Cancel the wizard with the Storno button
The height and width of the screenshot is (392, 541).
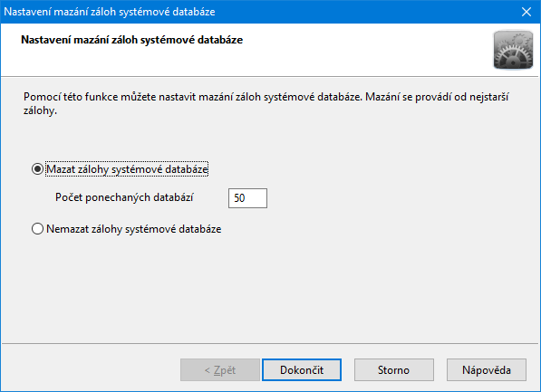pos(393,370)
